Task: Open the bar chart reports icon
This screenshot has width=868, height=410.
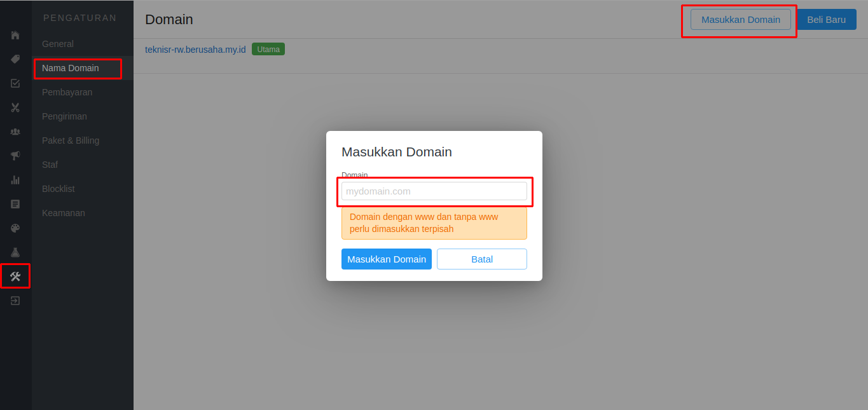Action: click(x=15, y=180)
